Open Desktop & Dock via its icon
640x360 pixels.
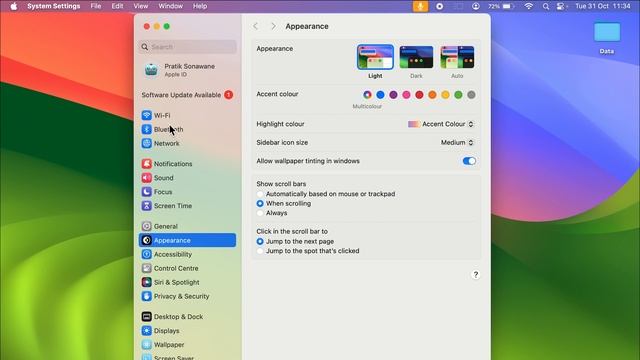point(147,317)
